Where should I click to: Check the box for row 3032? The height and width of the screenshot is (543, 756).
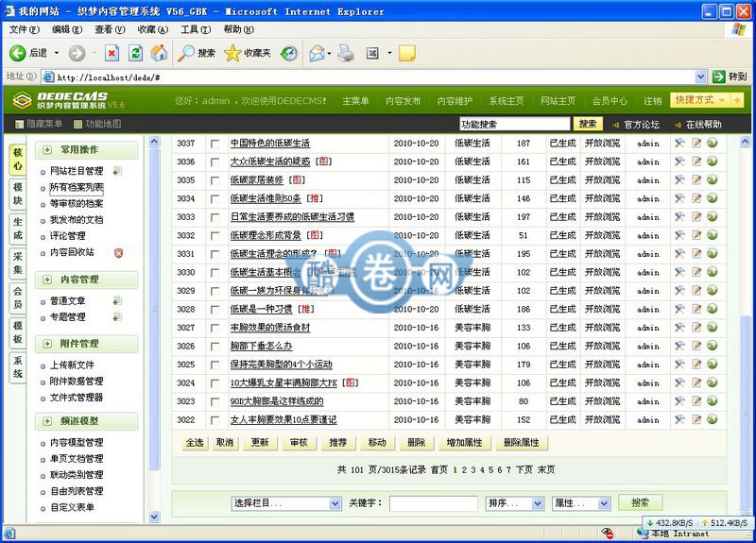(x=215, y=235)
